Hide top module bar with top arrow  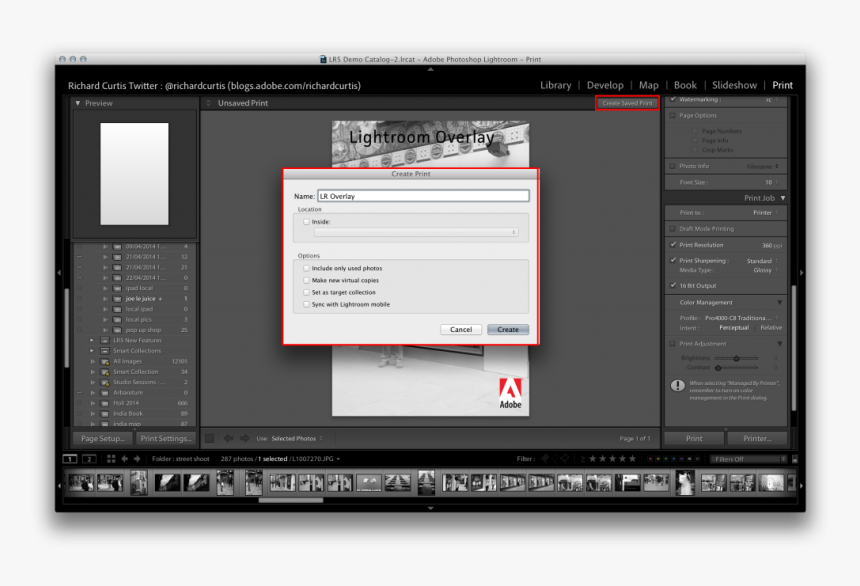click(431, 69)
